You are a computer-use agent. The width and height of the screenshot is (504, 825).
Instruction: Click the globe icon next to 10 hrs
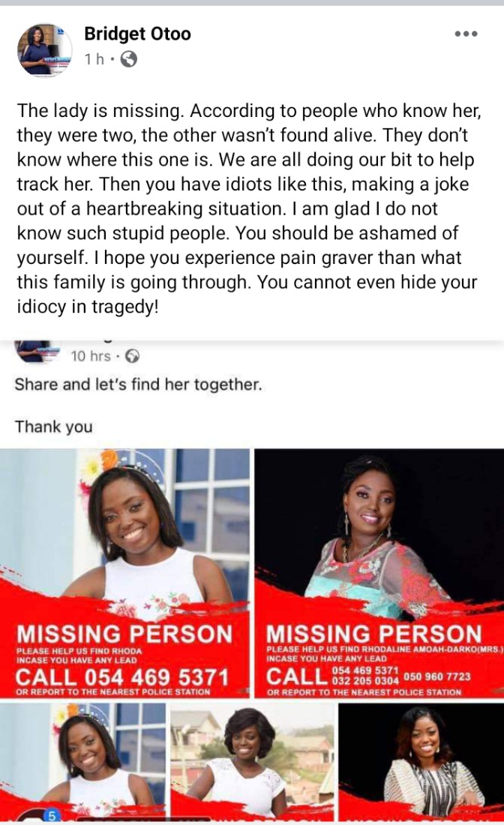133,356
